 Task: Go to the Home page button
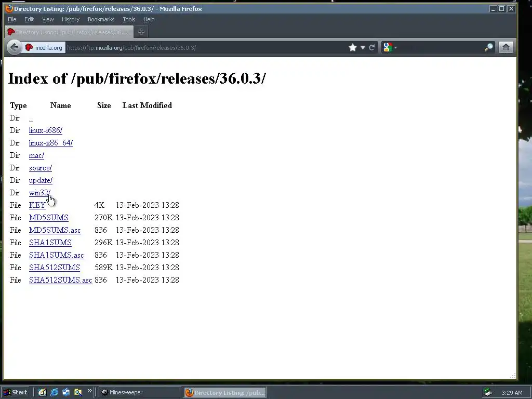coord(506,47)
